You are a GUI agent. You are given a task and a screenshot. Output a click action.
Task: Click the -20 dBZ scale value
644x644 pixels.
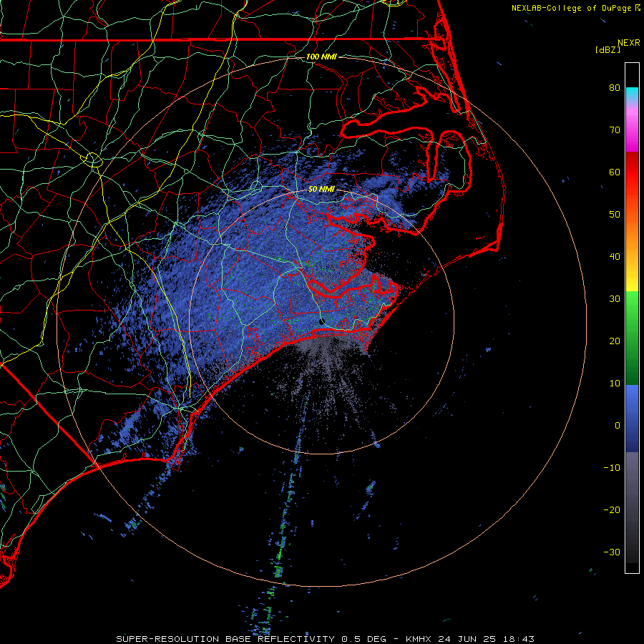coord(612,509)
